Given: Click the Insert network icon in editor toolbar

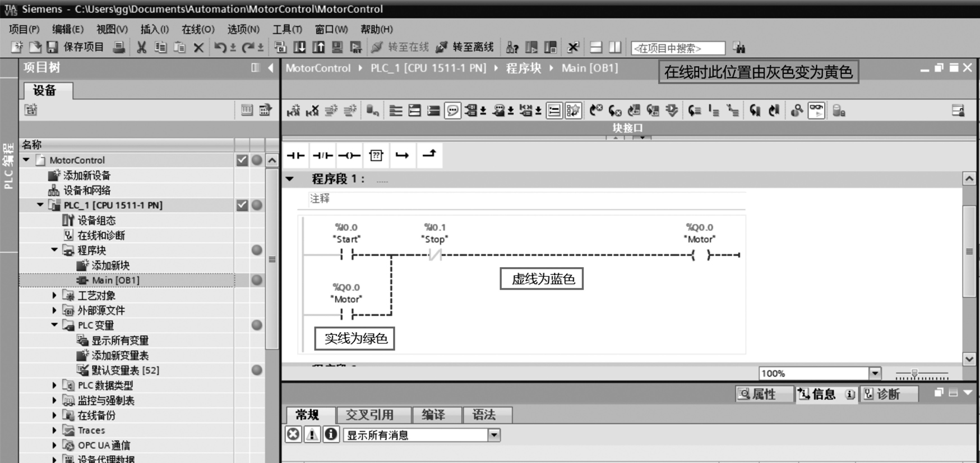Looking at the screenshot, I should click(x=293, y=111).
